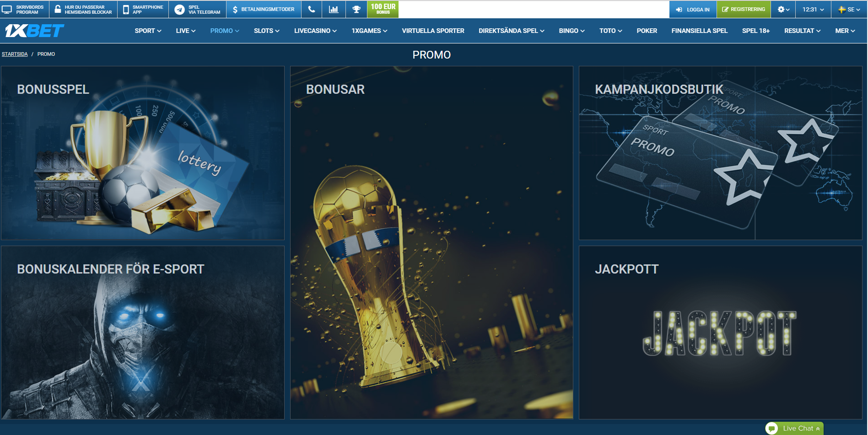Screen dimensions: 868x435
Task: Click Spel via Telegram link text
Action: (204, 10)
